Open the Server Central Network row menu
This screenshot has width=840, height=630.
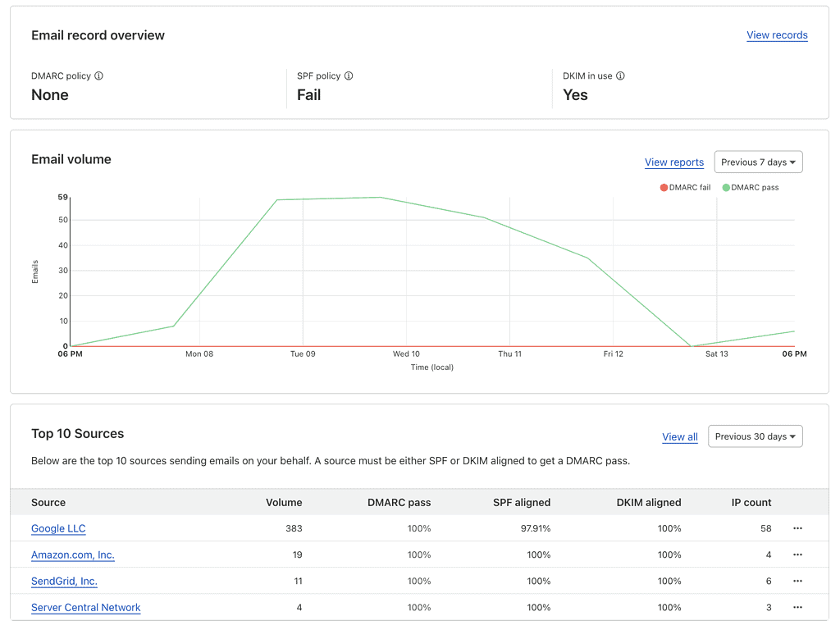(797, 607)
